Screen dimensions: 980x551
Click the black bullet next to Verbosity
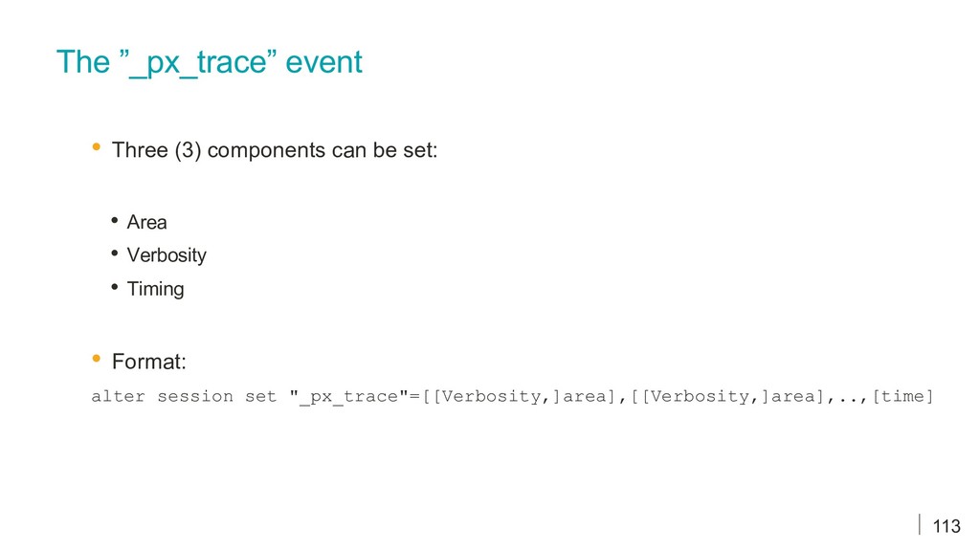[x=115, y=253]
